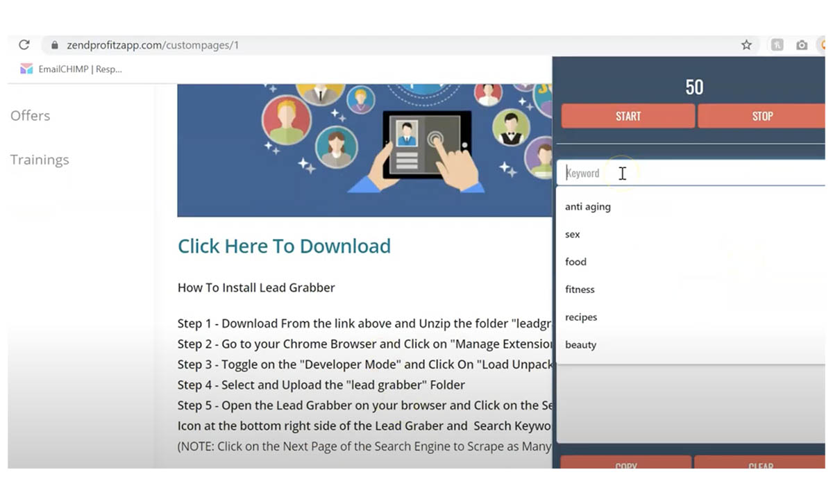Click the COPY button
This screenshot has width=833, height=504.
coord(626,463)
